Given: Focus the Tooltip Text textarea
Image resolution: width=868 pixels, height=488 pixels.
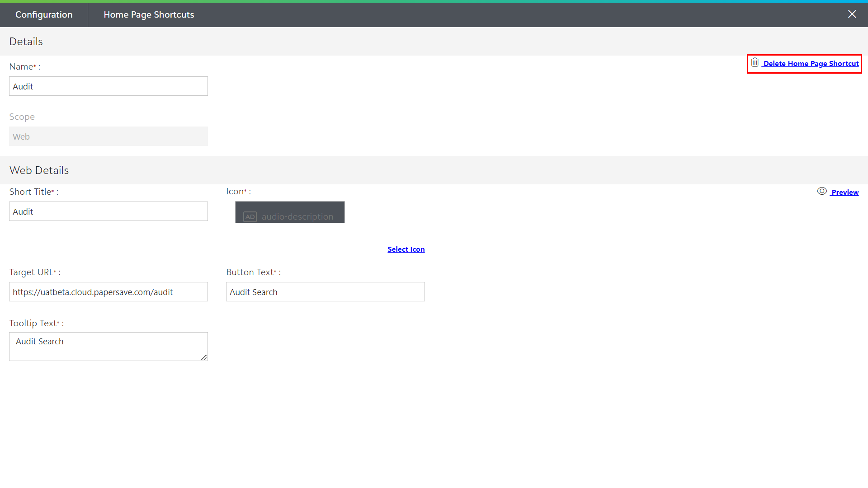Looking at the screenshot, I should [108, 347].
